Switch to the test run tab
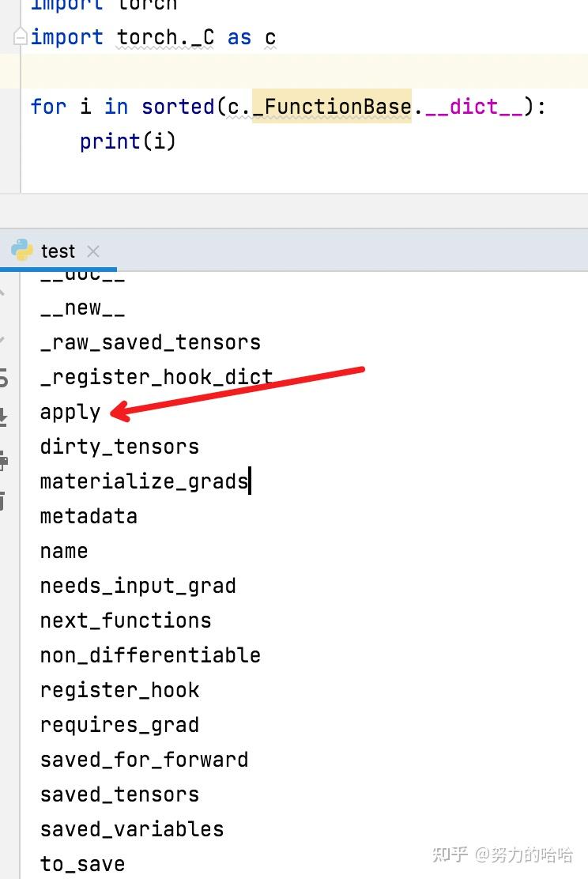This screenshot has width=588, height=879. tap(57, 251)
